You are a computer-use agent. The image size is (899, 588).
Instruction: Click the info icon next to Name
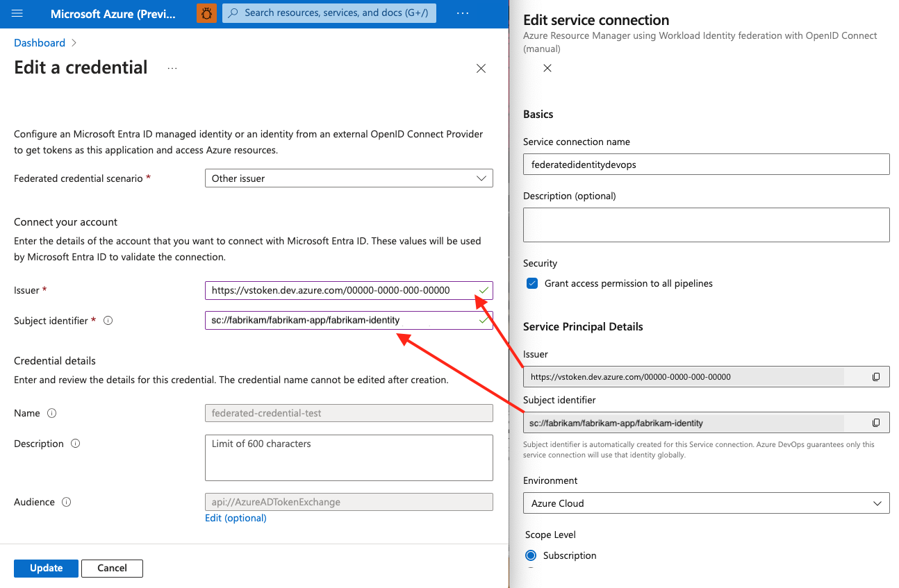click(51, 413)
